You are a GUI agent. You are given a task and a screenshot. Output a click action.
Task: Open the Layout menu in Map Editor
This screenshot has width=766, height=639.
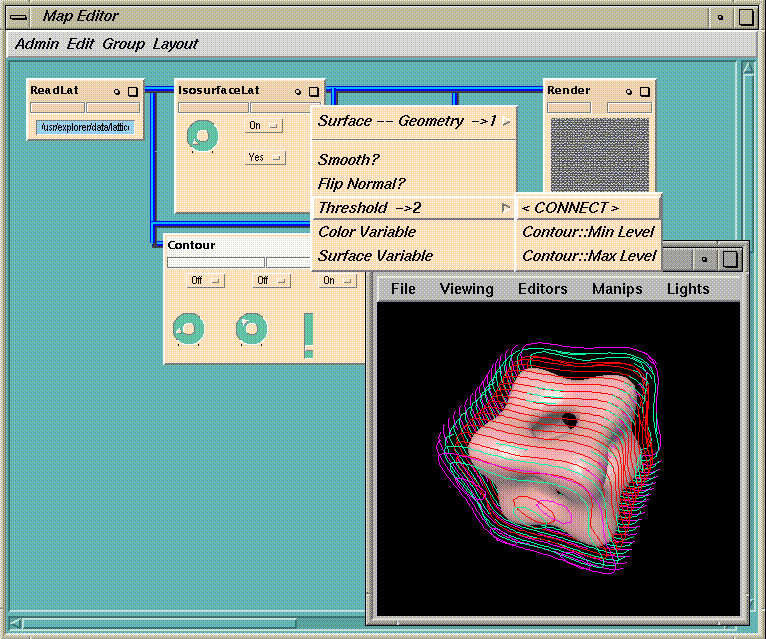click(175, 44)
